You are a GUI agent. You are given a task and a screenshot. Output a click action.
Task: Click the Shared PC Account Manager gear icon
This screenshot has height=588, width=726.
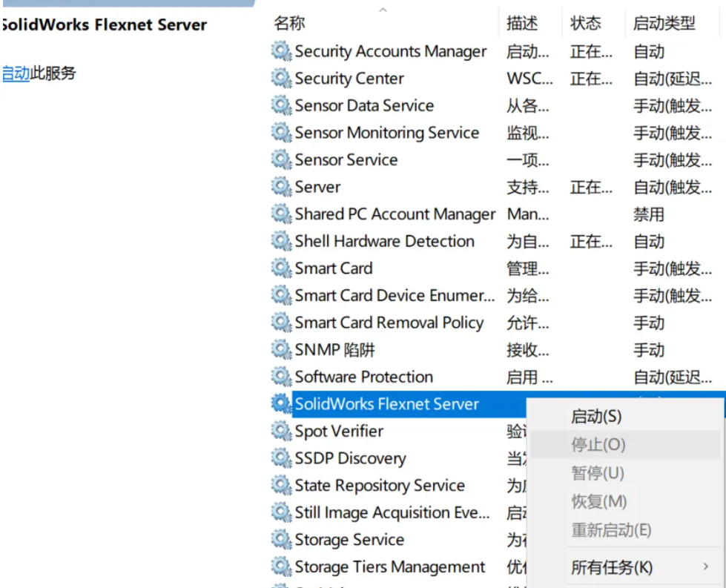[x=281, y=214]
